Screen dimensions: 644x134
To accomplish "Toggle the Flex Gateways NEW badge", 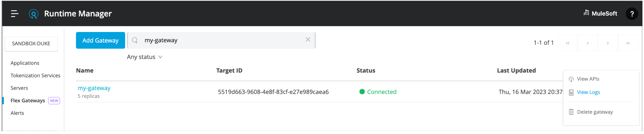I will 54,101.
